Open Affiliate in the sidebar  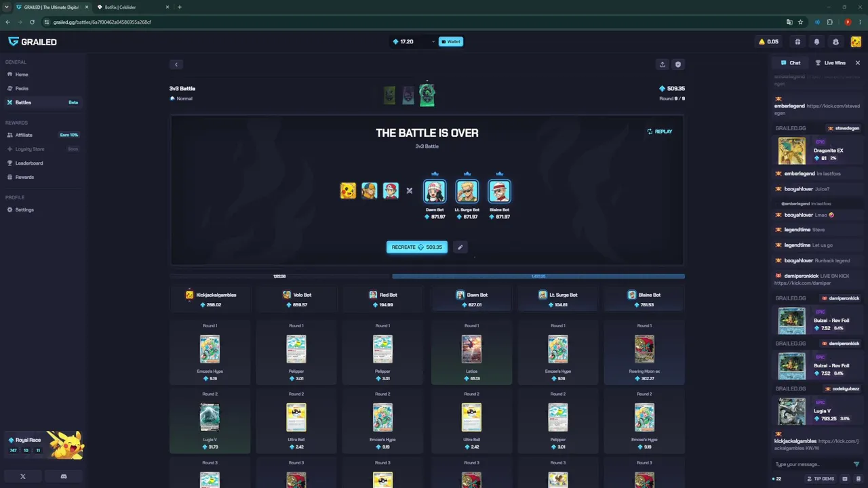pyautogui.click(x=42, y=135)
